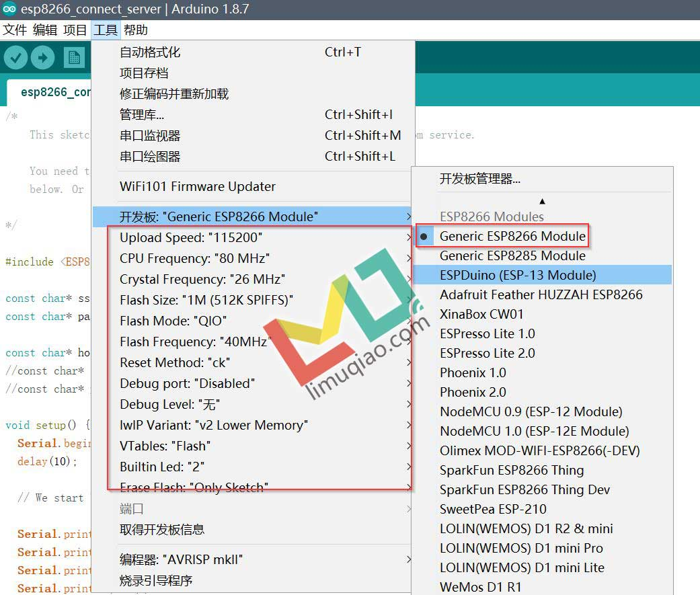Image resolution: width=700 pixels, height=595 pixels.
Task: Verify the sketch with the checkmark icon
Action: point(15,57)
